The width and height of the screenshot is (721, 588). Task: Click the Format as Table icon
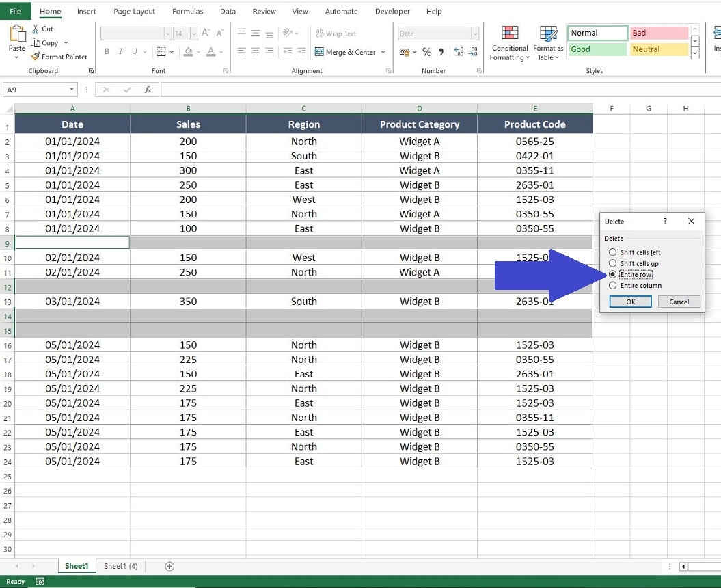pyautogui.click(x=548, y=34)
